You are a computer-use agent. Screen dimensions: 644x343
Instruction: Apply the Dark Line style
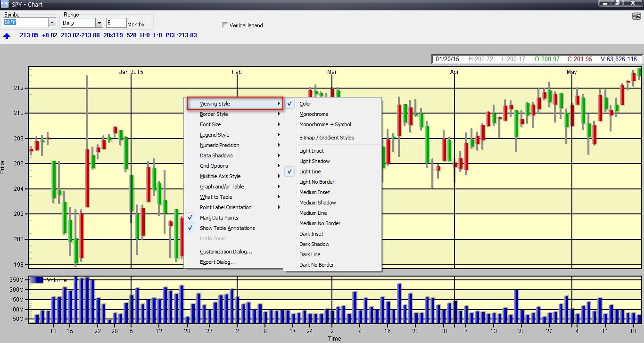(332, 254)
